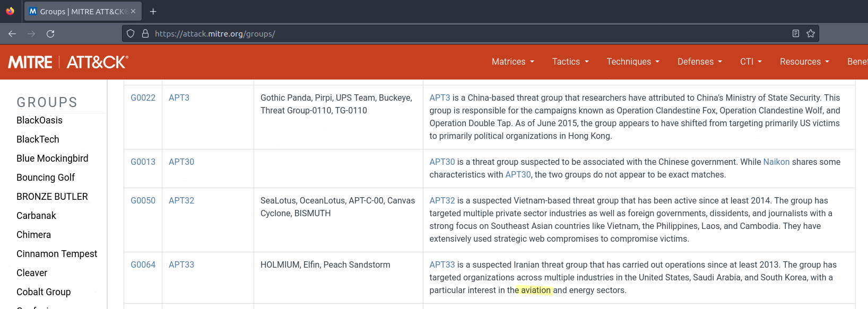Click the browser back arrow button
The height and width of the screenshot is (309, 868).
(x=12, y=34)
